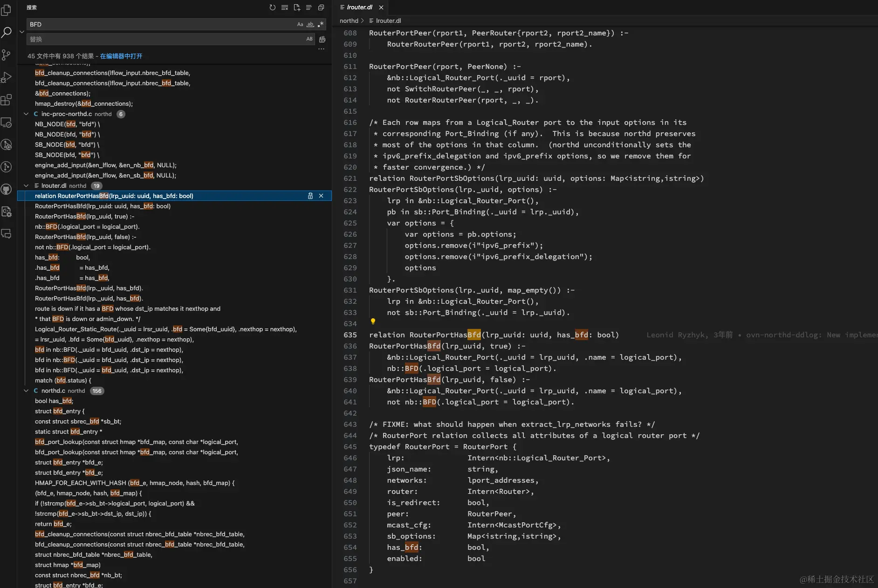Select result 'static struct bfd_entry *'
This screenshot has height=588, width=878.
tap(69, 432)
